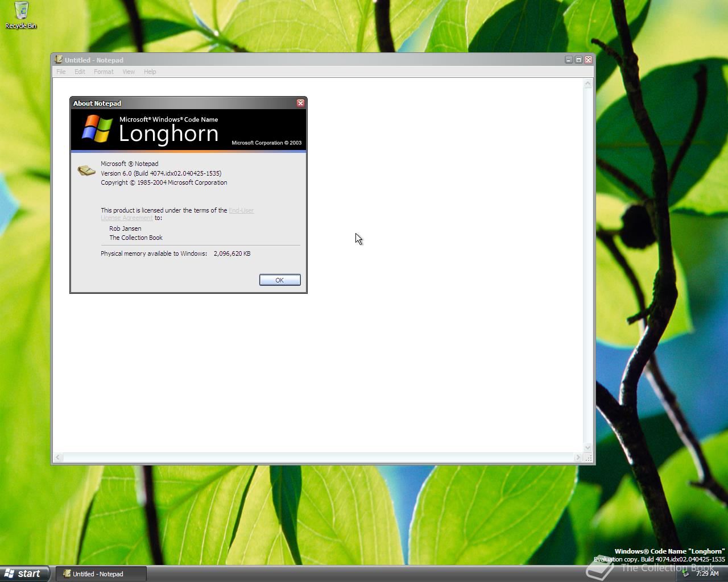
Task: Click the horizontal scrollbar right arrow
Action: point(578,458)
